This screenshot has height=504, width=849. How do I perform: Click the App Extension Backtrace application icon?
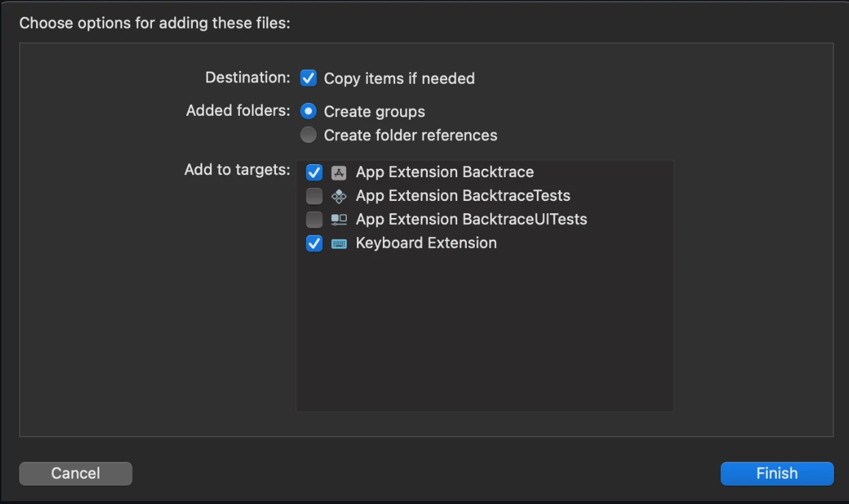click(x=337, y=172)
